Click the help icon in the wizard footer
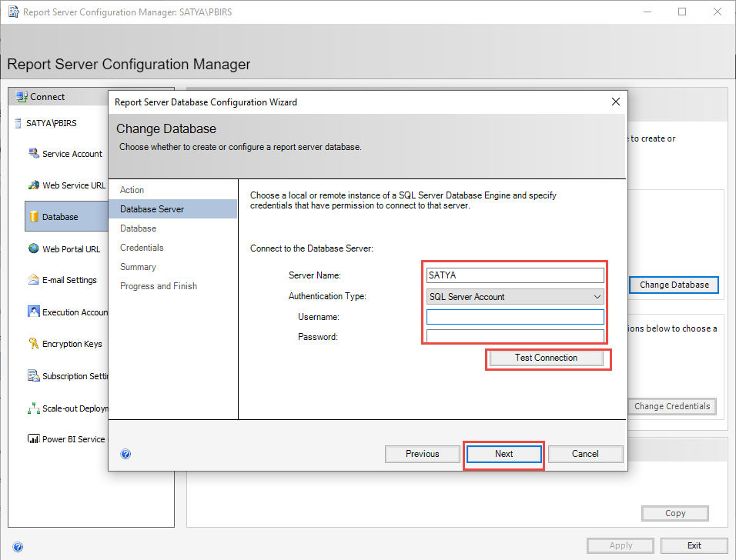Viewport: 736px width, 560px height. click(x=125, y=454)
